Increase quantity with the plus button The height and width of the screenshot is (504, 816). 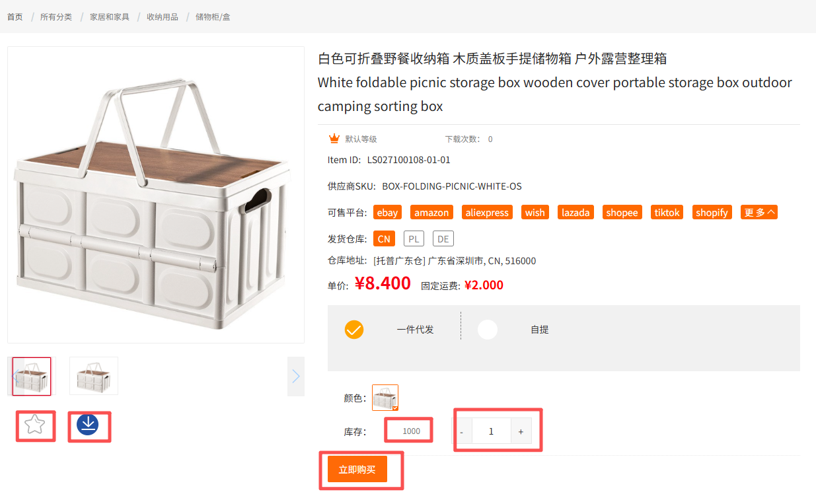pyautogui.click(x=521, y=431)
